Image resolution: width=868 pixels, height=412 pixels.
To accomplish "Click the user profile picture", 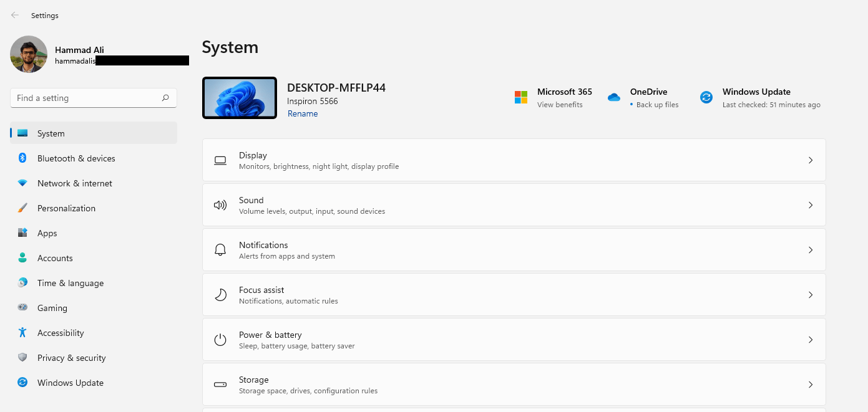I will (29, 54).
